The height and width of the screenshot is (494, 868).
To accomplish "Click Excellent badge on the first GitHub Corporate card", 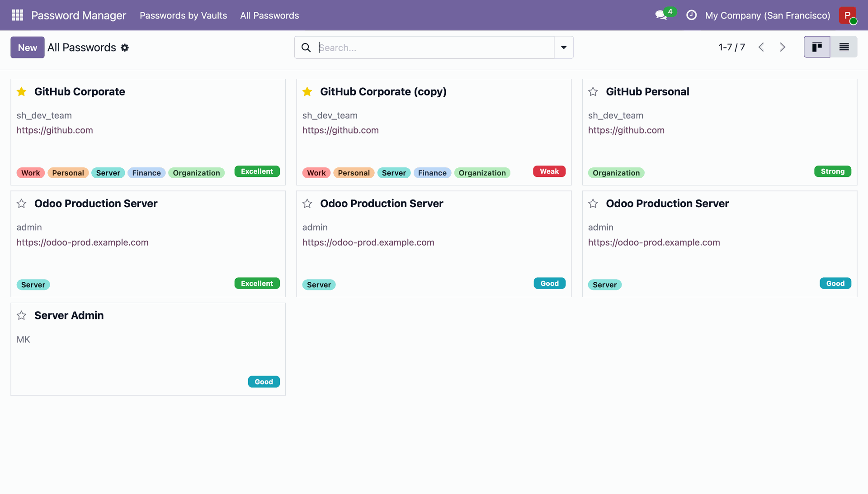I will point(257,171).
